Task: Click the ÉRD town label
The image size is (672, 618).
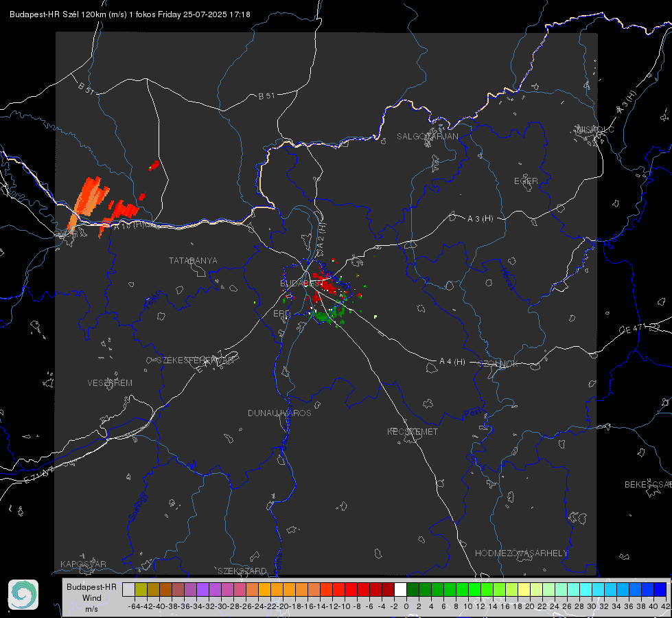Action: click(x=281, y=314)
